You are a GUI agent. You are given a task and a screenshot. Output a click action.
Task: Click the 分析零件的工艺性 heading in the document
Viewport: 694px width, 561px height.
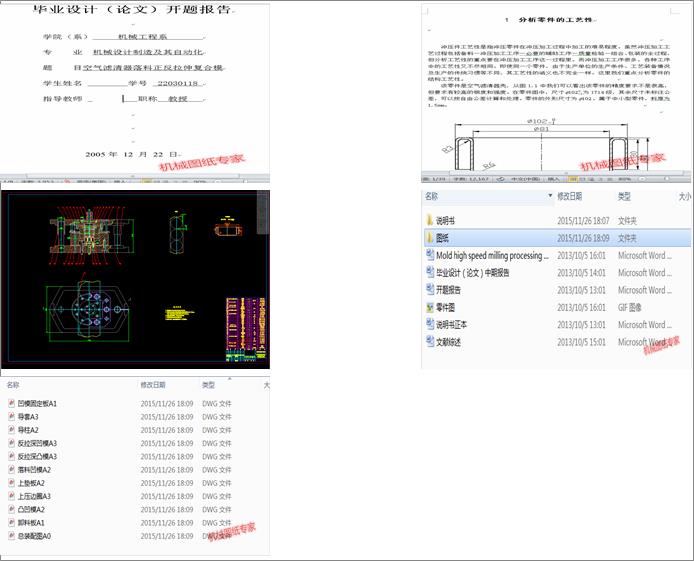pyautogui.click(x=556, y=19)
